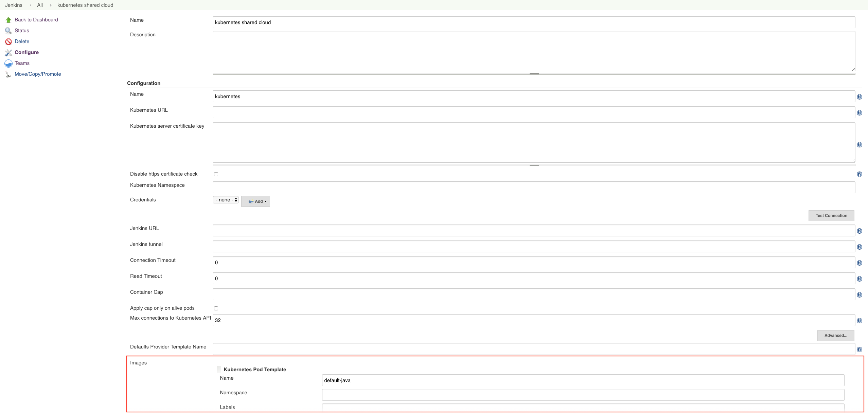Focus the Jenkins tunnel field
The width and height of the screenshot is (868, 413).
click(x=534, y=247)
